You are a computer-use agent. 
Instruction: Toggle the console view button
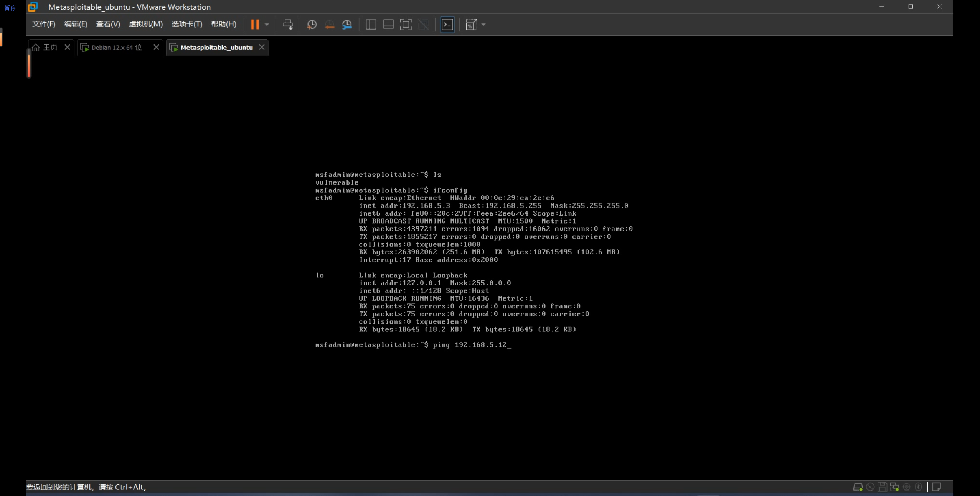[x=447, y=25]
